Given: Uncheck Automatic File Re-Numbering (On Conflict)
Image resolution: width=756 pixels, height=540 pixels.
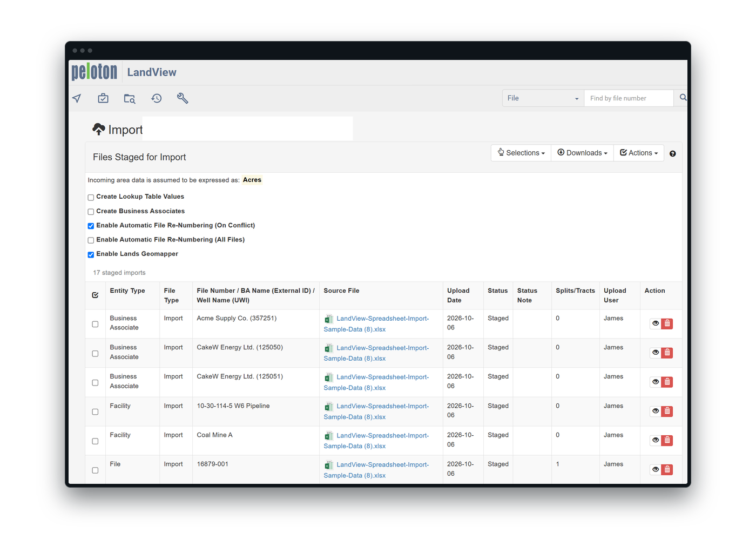Looking at the screenshot, I should pos(91,226).
